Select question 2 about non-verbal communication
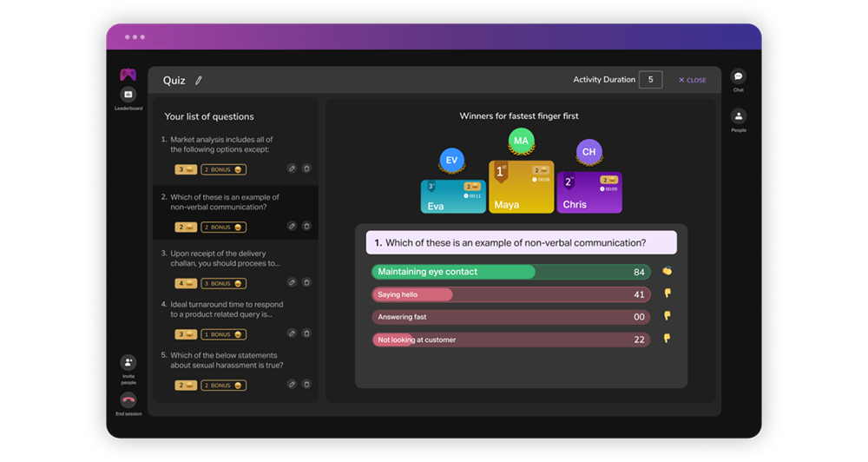The width and height of the screenshot is (868, 462). click(225, 202)
